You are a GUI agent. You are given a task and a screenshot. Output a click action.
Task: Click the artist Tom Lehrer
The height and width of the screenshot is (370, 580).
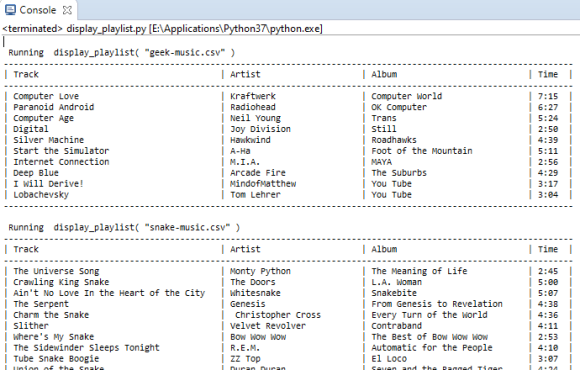(255, 195)
